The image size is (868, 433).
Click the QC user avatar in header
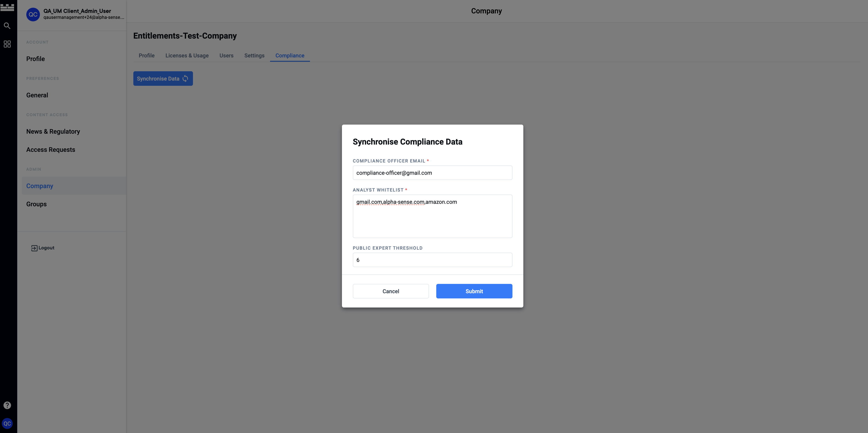33,15
